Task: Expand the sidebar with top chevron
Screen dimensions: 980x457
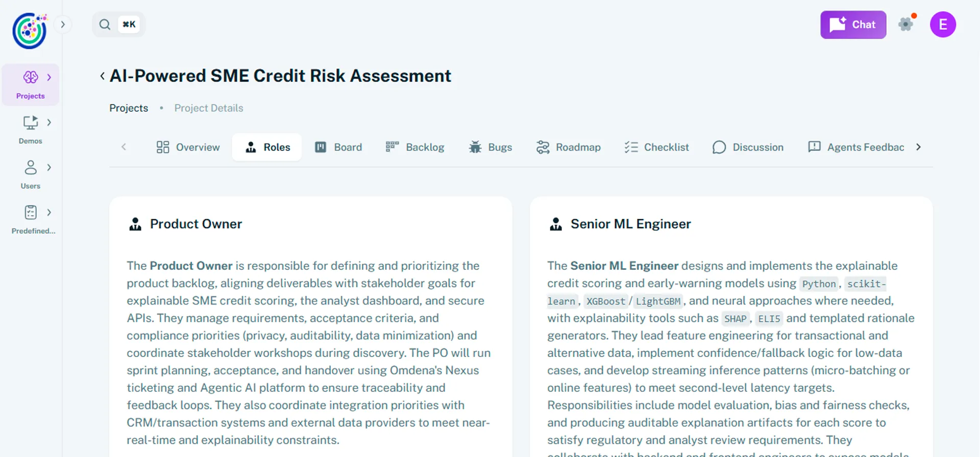Action: click(63, 24)
